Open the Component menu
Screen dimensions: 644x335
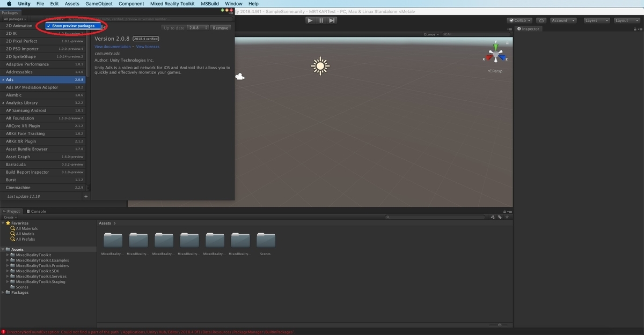point(131,4)
